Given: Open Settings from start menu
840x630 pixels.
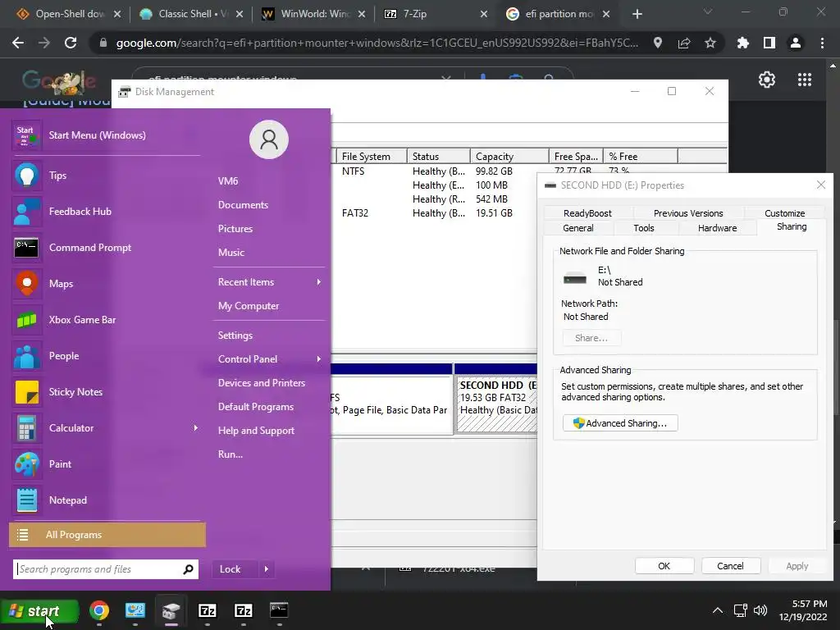Looking at the screenshot, I should 235,336.
